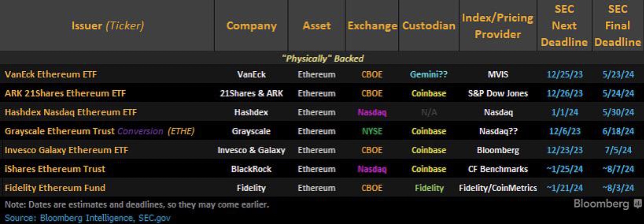Select the SEC Final Deadline column header
This screenshot has width=644, height=224.
coord(618,25)
